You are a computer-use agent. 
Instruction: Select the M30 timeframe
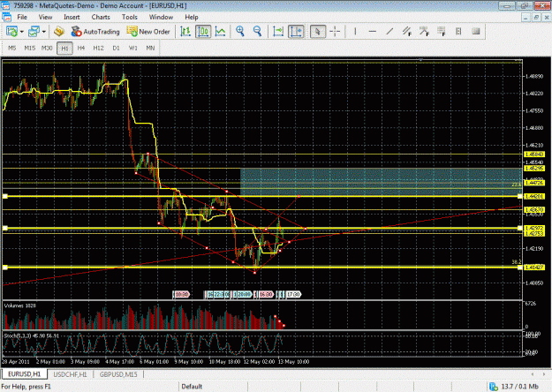47,48
